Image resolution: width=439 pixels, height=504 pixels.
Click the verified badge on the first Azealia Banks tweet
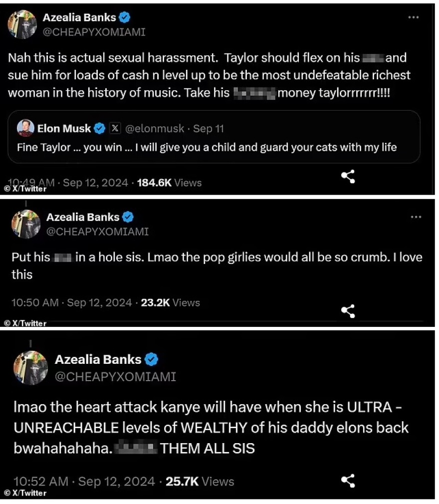[125, 17]
